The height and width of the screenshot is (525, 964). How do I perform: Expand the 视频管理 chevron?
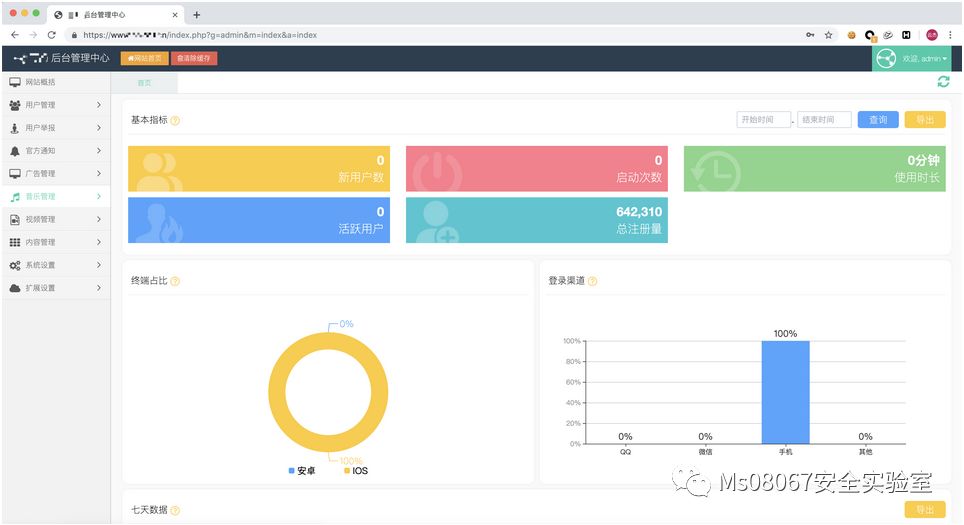(x=99, y=219)
